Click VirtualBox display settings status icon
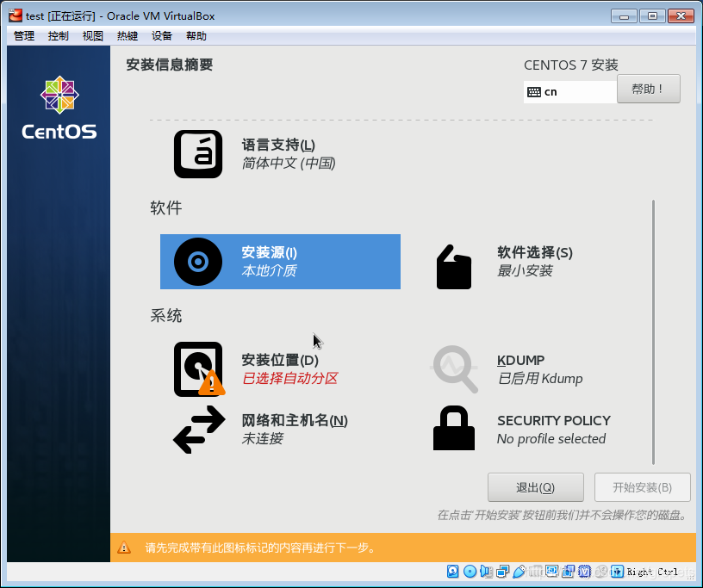Viewport: 703px width, 588px height. coord(551,571)
